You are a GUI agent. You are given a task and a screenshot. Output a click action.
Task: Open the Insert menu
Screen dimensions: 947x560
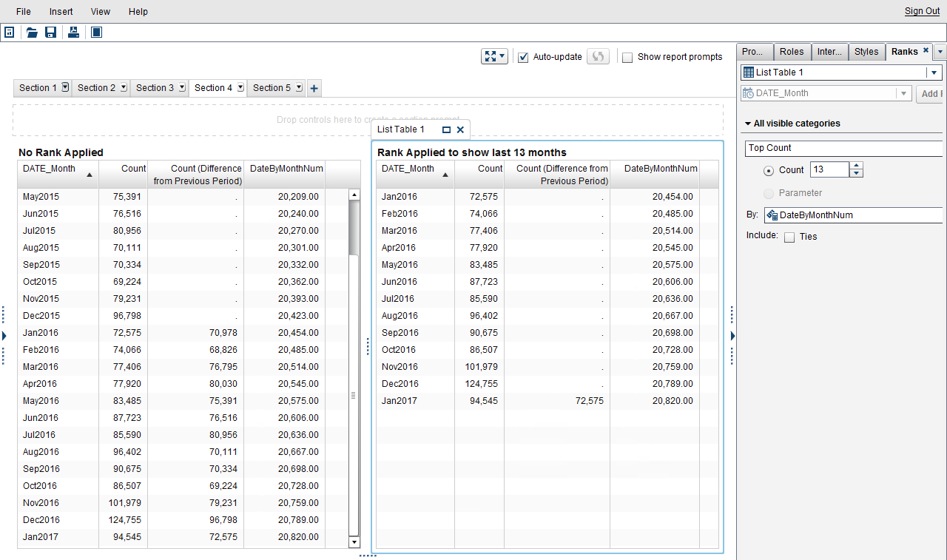[x=61, y=12]
